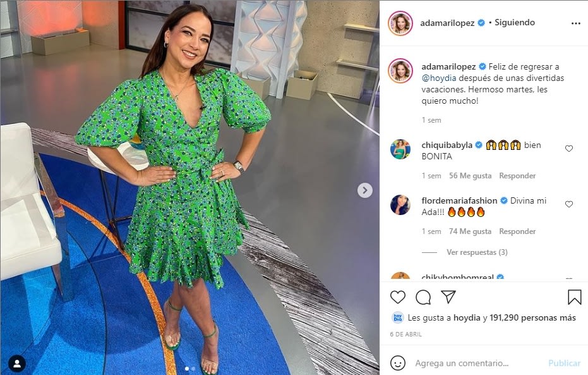Show tagged people in the photo

pyautogui.click(x=17, y=364)
